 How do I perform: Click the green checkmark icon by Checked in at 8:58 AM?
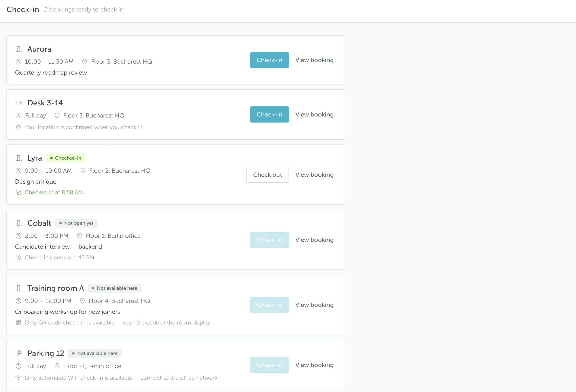[18, 192]
